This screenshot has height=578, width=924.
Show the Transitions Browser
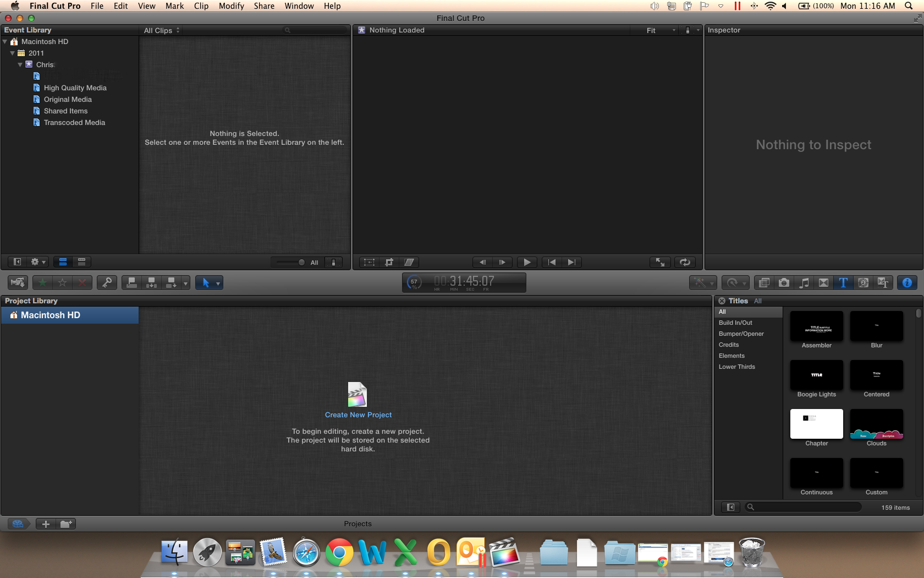point(823,282)
